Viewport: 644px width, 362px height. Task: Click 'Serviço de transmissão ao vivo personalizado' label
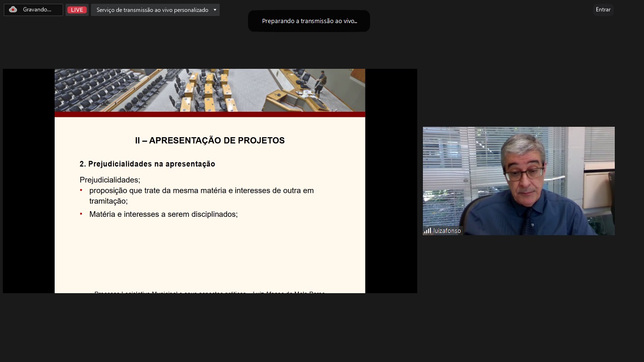[x=152, y=10]
